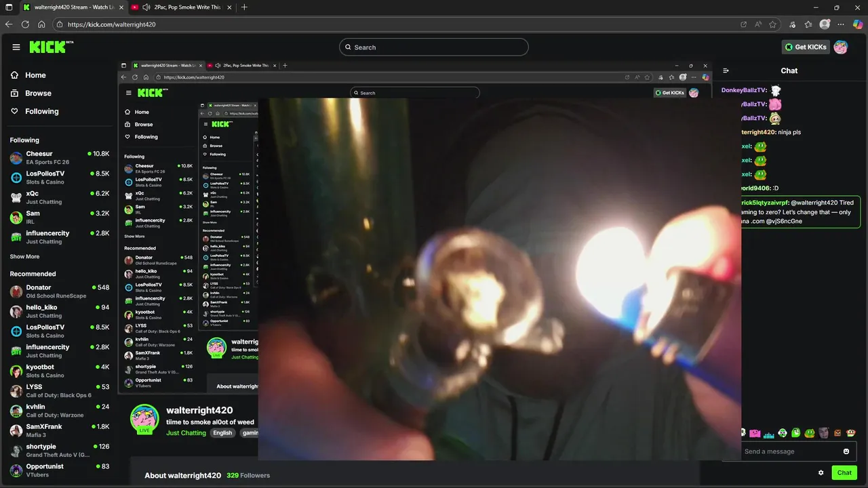Image resolution: width=868 pixels, height=488 pixels.
Task: Click the 329 Followers count text
Action: [x=248, y=475]
